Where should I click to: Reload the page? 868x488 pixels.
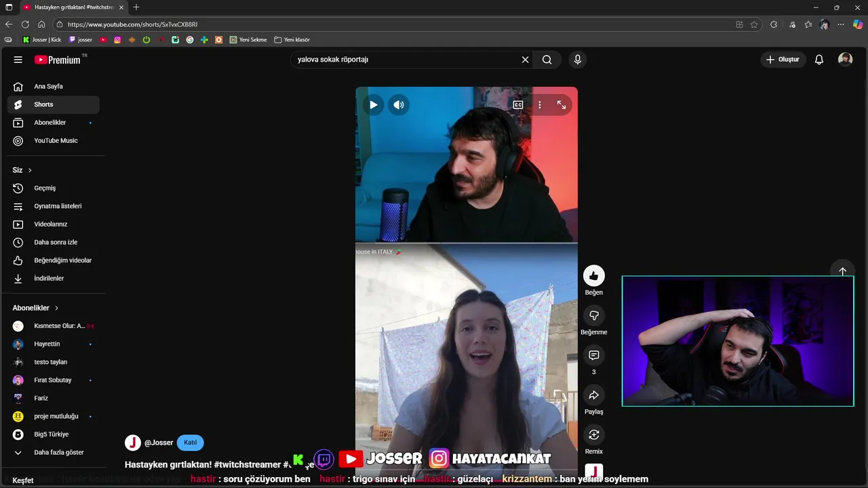25,24
